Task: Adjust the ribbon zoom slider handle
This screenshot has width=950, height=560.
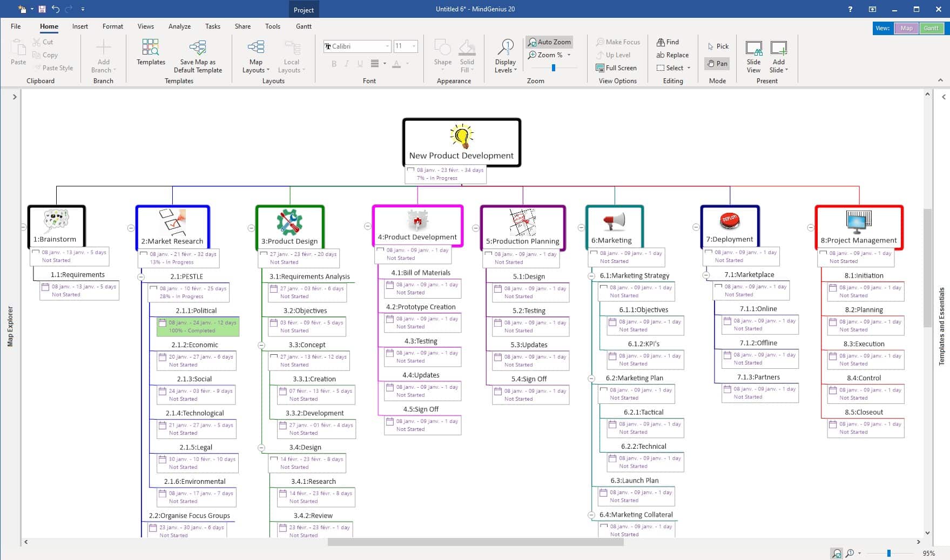Action: (x=553, y=68)
